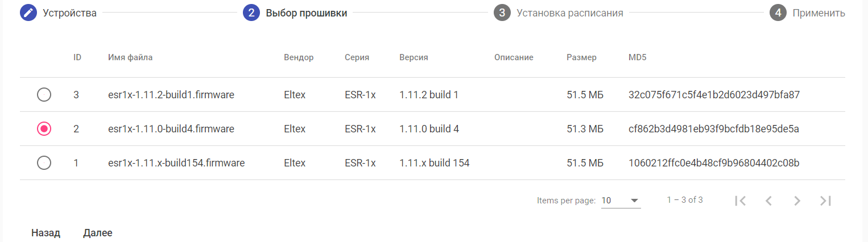868x242 pixels.
Task: Jump to the last page of results
Action: pos(825,201)
